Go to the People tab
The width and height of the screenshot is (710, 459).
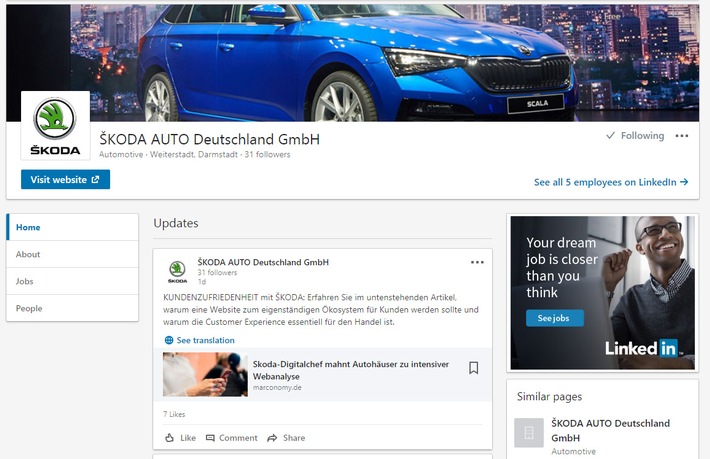[73, 308]
